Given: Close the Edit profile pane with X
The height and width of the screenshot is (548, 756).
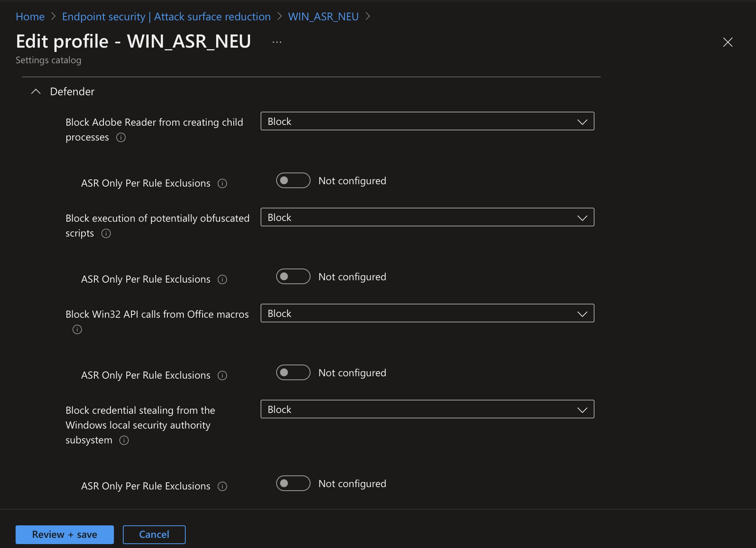Looking at the screenshot, I should click(x=728, y=42).
